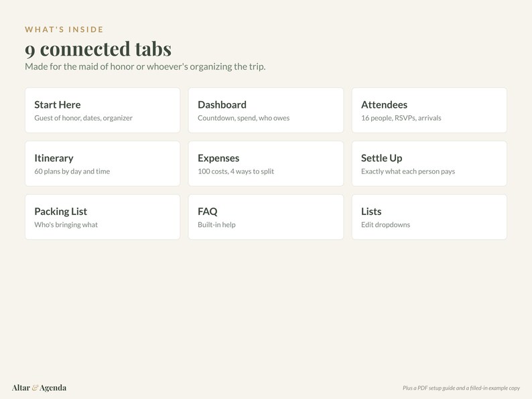Click the Itinerary card title
The height and width of the screenshot is (399, 532).
pos(54,158)
